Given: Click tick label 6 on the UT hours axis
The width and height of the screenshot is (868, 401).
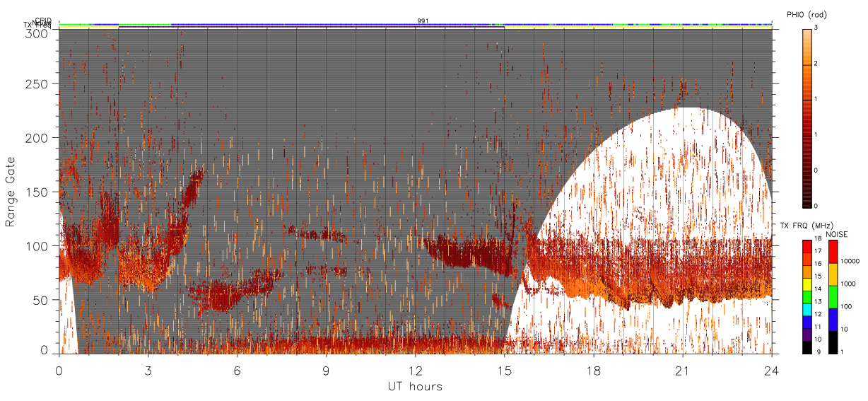Looking at the screenshot, I should [x=237, y=370].
